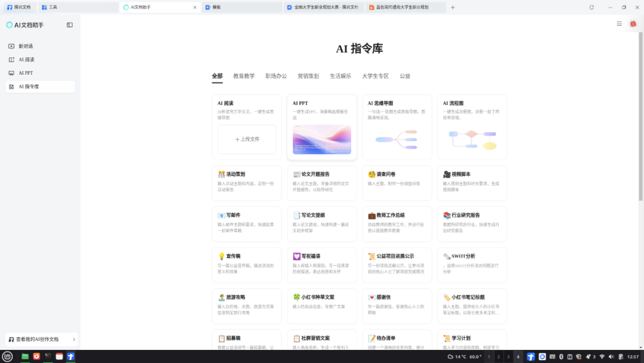Viewport: 644px width, 363px height.
Task: Click the 教师工作总结 briefcase icon
Action: 371,216
